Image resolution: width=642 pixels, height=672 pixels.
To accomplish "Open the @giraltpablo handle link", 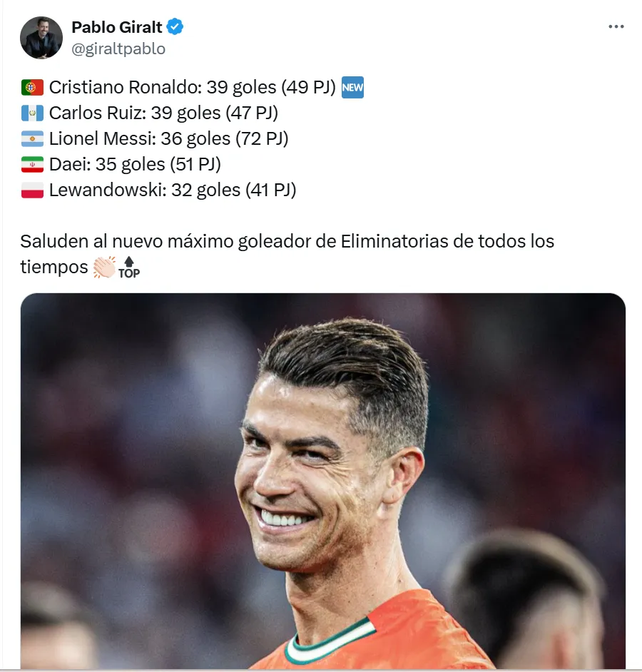I will coord(118,49).
